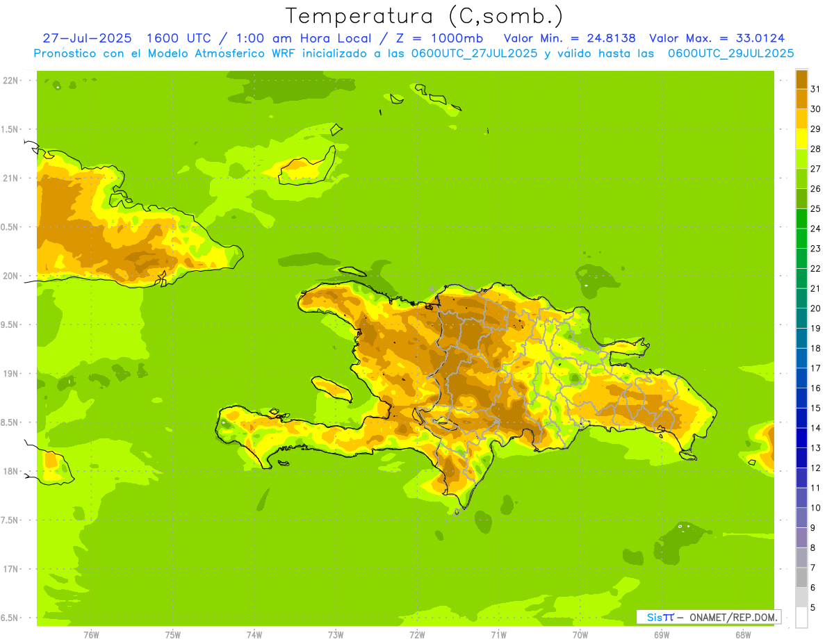Click colorbar swatch between 26 and 27
This screenshot has height=644, width=834.
(x=801, y=179)
